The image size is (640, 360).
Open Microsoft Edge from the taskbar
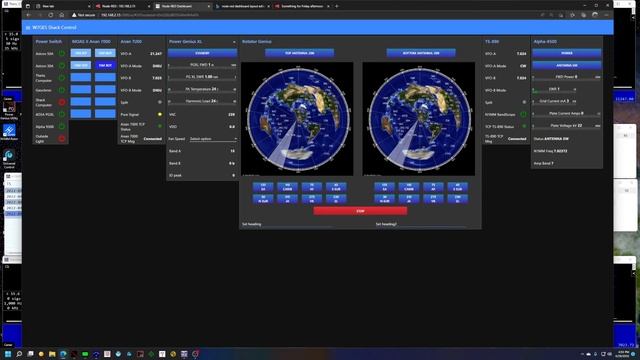coord(63,354)
